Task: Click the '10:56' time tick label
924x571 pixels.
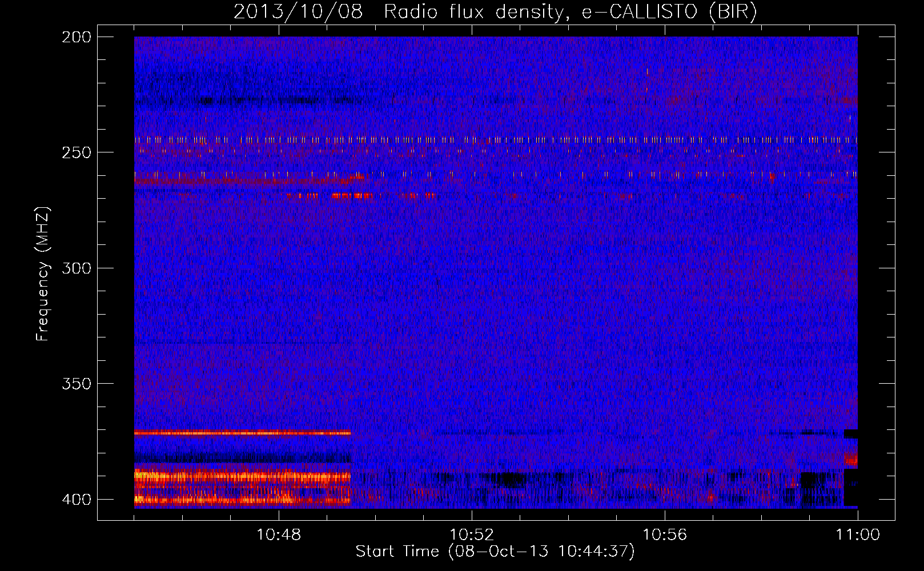Action: coord(665,535)
